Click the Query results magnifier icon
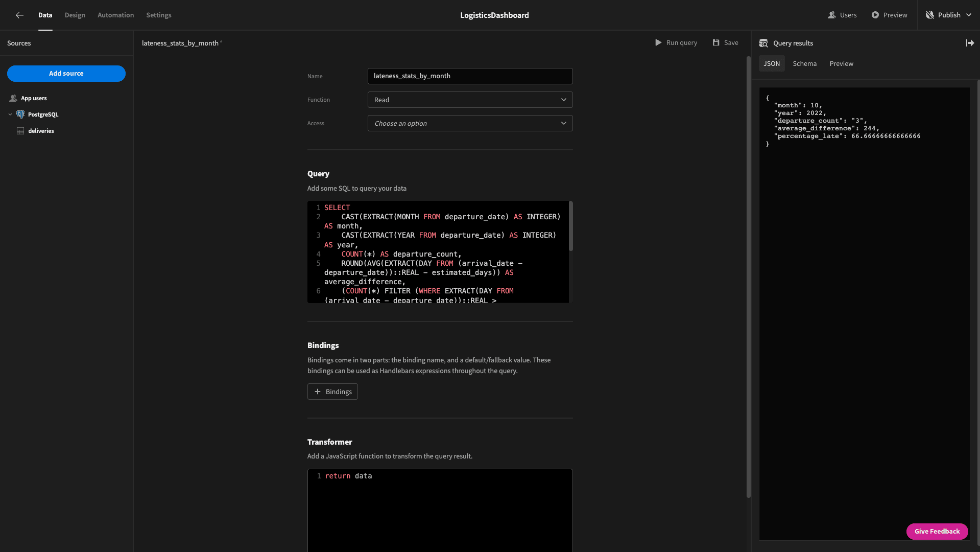Screen dimensions: 980x552 coord(763,43)
